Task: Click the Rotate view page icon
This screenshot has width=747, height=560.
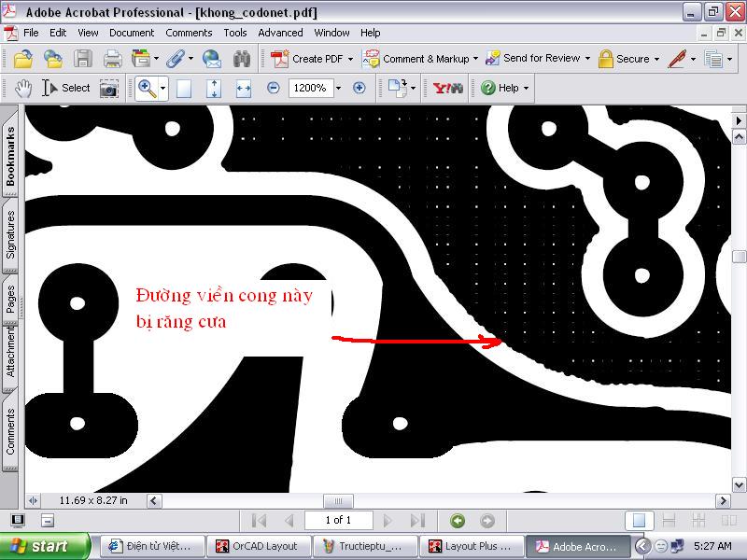Action: point(397,88)
